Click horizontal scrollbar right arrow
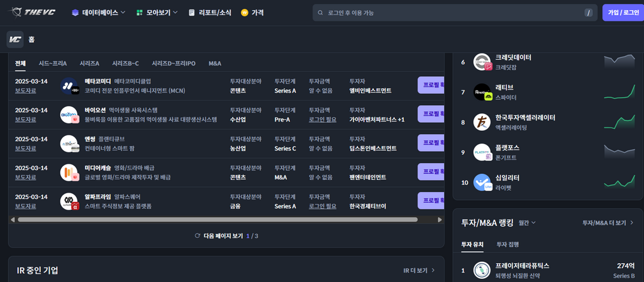The width and height of the screenshot is (644, 282). tap(440, 220)
